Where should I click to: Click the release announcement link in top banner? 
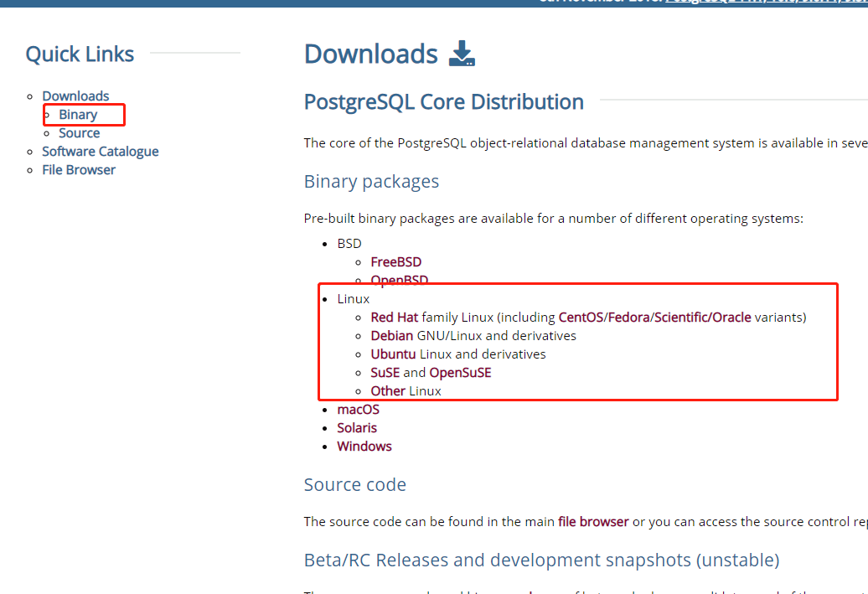pyautogui.click(x=767, y=2)
